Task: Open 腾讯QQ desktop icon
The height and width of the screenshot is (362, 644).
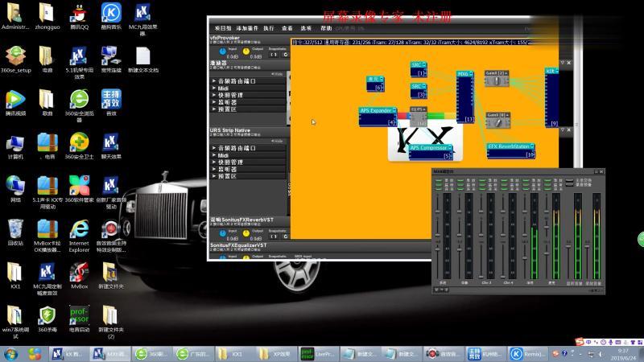Action: tap(79, 17)
